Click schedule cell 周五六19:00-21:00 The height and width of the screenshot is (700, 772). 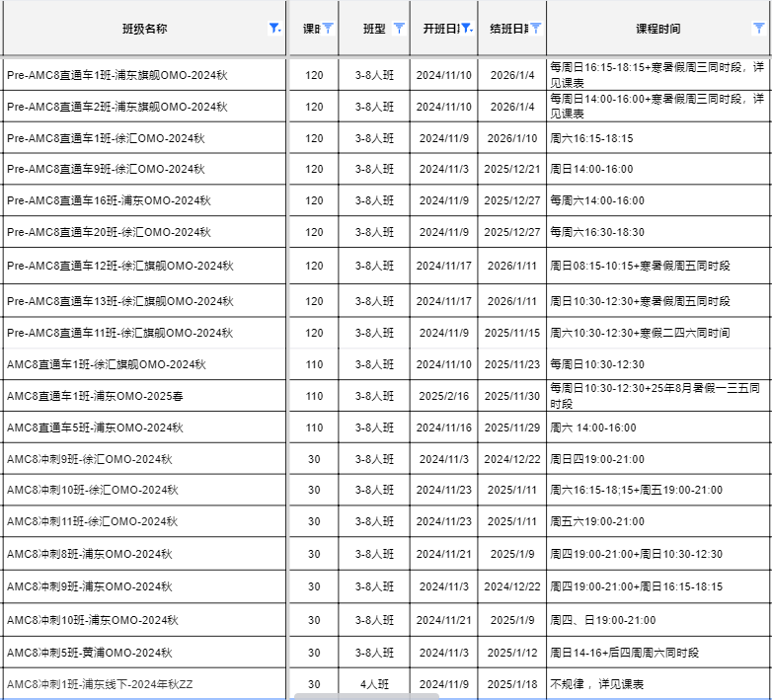[x=658, y=521]
